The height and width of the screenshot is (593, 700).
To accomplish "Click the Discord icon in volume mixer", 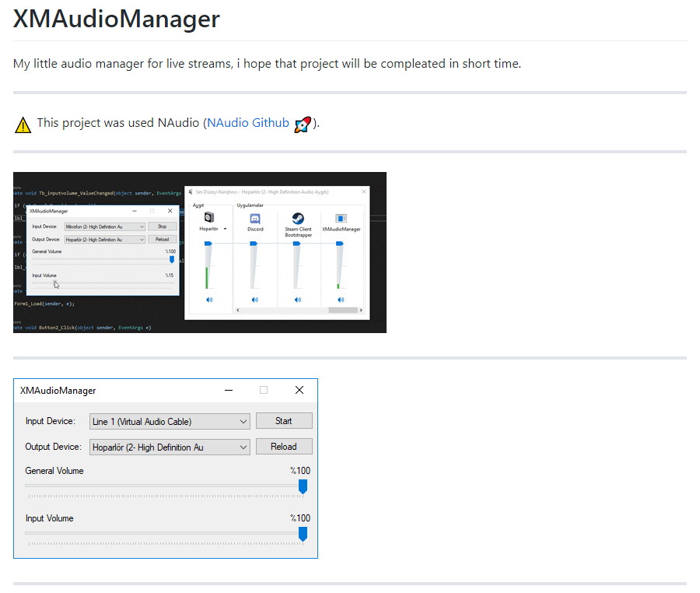I will pos(255,219).
